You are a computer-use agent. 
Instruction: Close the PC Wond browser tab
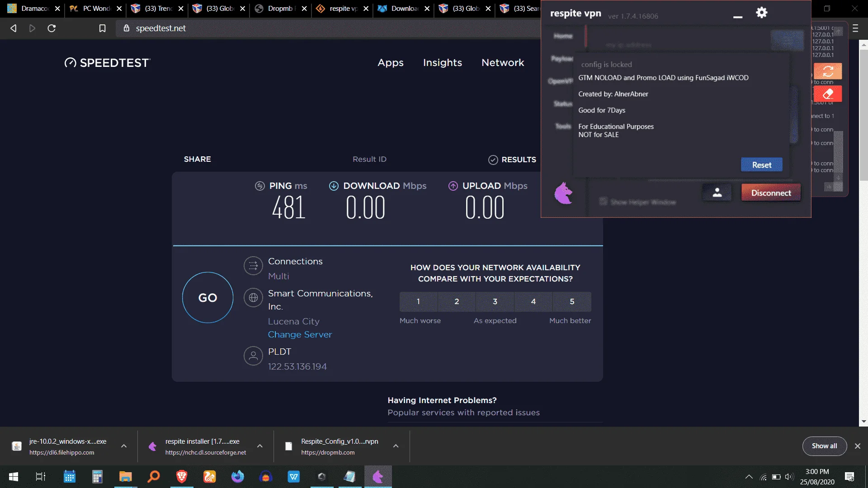click(x=119, y=9)
